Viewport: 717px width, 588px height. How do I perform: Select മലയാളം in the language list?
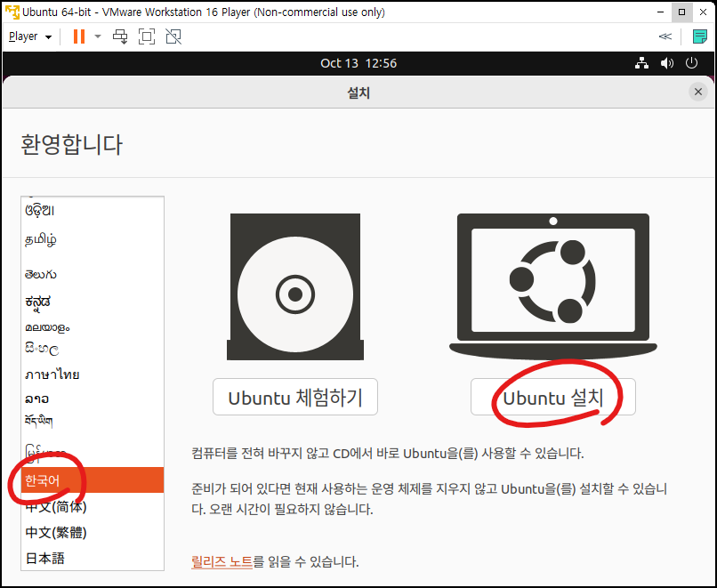tap(93, 327)
